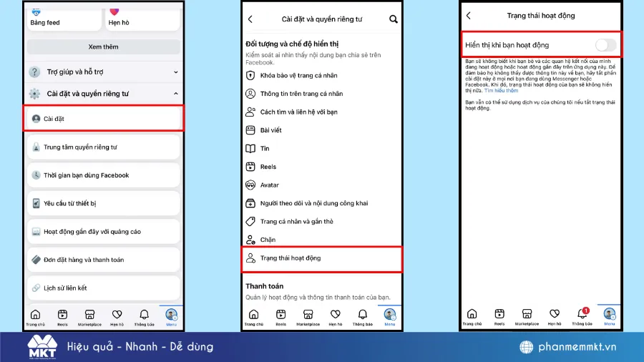Select 'Khóa bảo vệ trang cá nhân' text
644x362 pixels.
coord(298,76)
